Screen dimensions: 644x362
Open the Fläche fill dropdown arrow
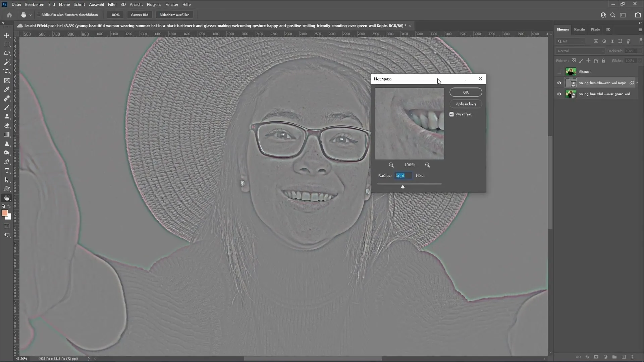click(x=640, y=61)
